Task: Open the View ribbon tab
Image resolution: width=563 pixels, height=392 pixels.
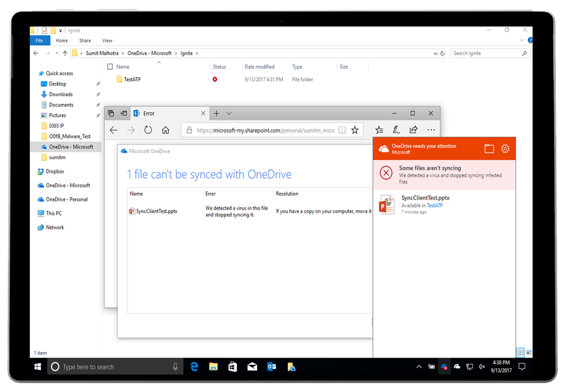Action: pyautogui.click(x=107, y=41)
